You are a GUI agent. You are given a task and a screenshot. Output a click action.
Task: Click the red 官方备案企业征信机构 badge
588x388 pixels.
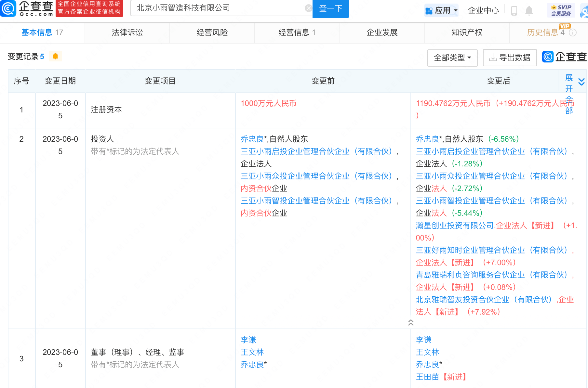[89, 8]
